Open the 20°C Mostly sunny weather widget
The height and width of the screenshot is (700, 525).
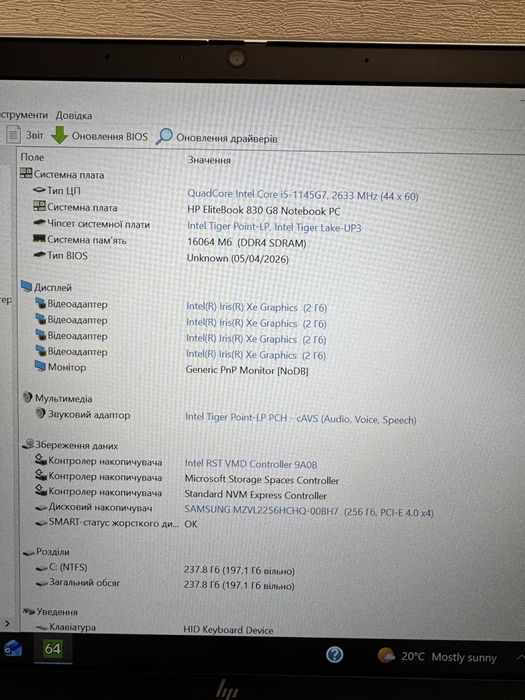437,656
